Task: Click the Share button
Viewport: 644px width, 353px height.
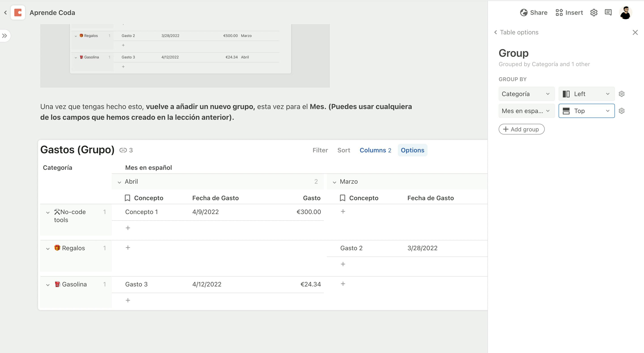Action: point(534,13)
